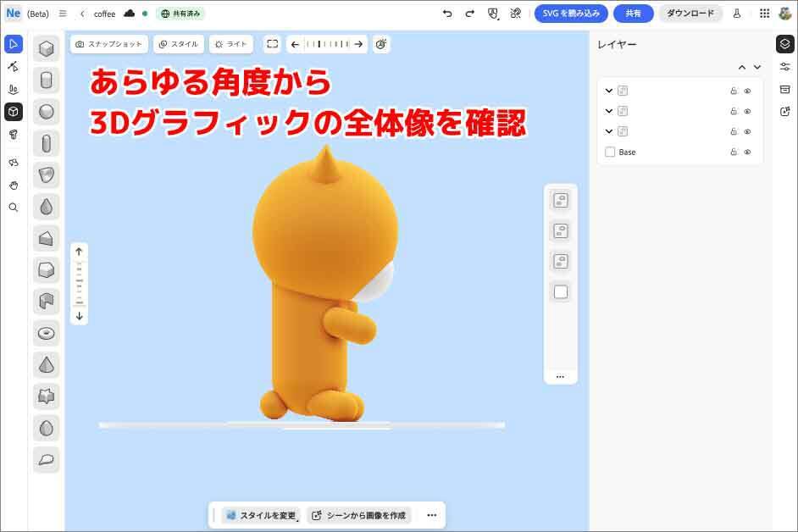Screen dimensions: 798x532
Task: Open the user avatar profile
Action: coord(785,14)
